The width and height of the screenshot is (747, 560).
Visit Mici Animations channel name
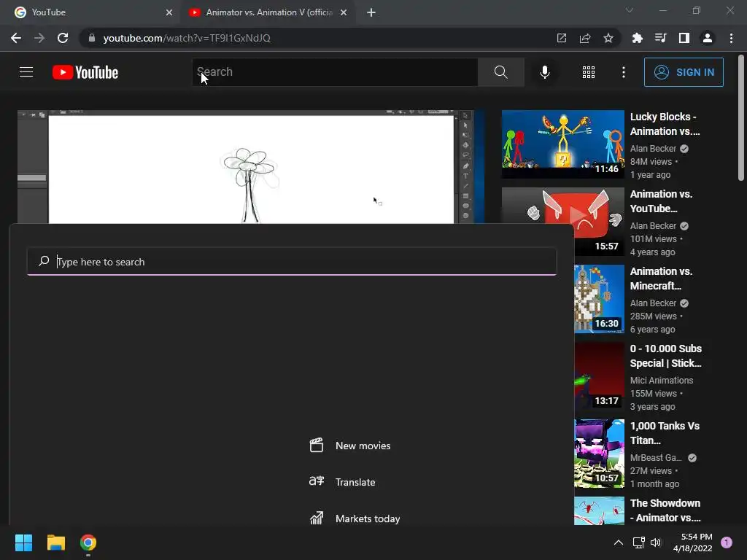(x=661, y=380)
